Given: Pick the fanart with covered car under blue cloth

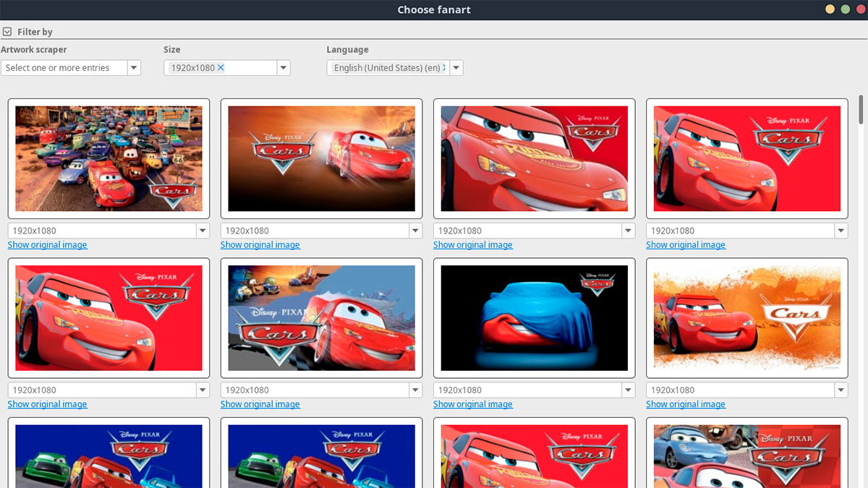Looking at the screenshot, I should (534, 318).
